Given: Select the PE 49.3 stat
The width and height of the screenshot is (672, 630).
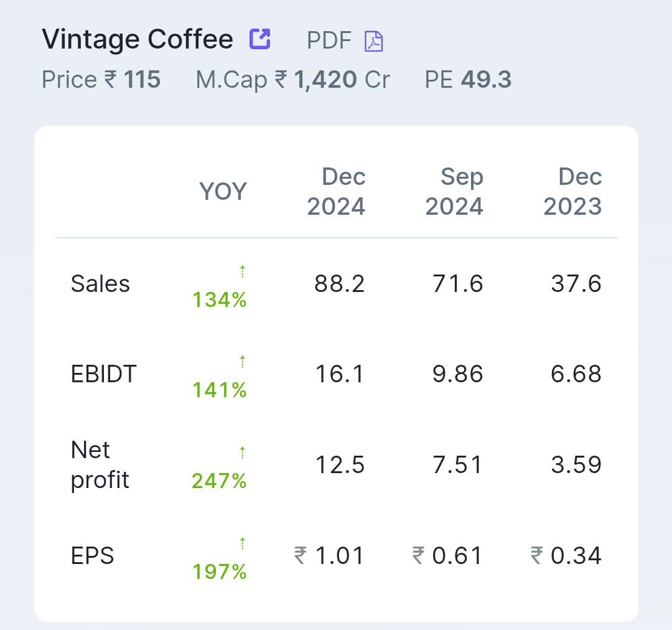Looking at the screenshot, I should click(467, 79).
